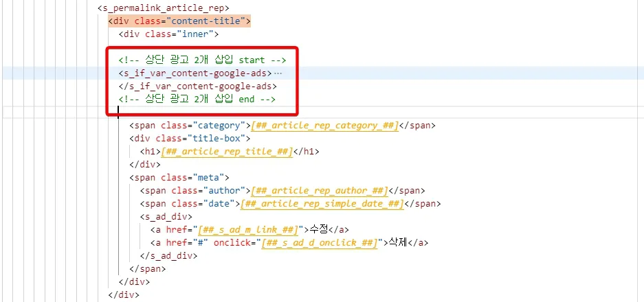
Task: Click the 삭제 link text
Action: click(398, 242)
